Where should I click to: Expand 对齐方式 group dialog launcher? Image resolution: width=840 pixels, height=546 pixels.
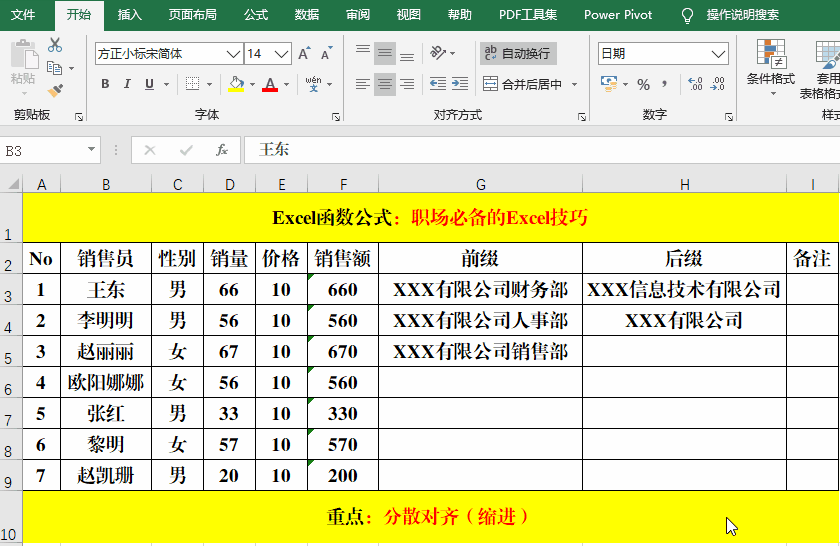582,116
